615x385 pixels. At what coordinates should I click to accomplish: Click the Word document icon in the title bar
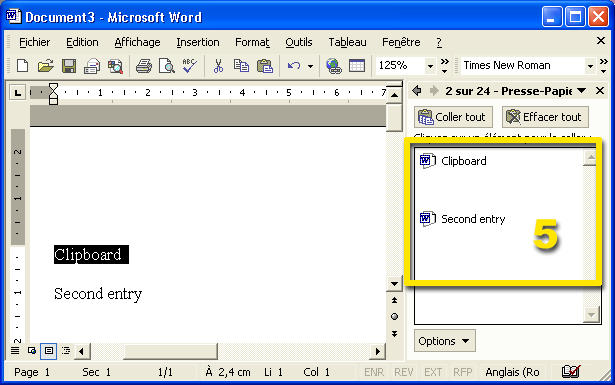[x=14, y=16]
